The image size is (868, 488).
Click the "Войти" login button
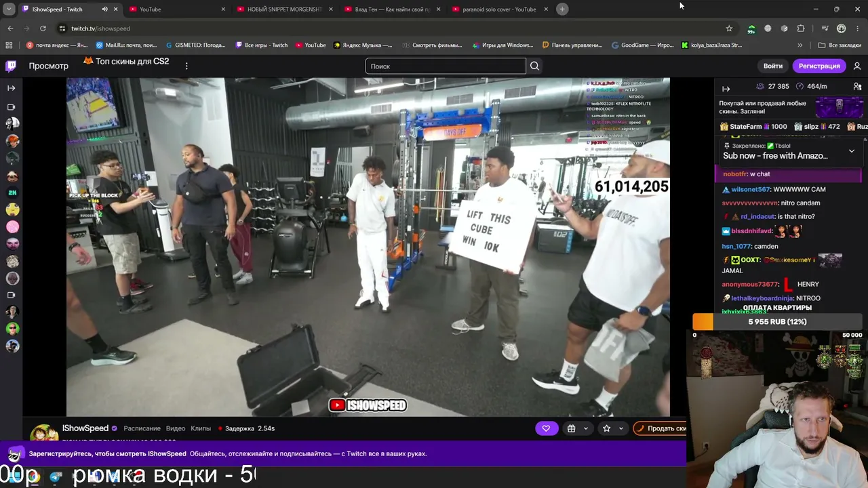(x=773, y=66)
